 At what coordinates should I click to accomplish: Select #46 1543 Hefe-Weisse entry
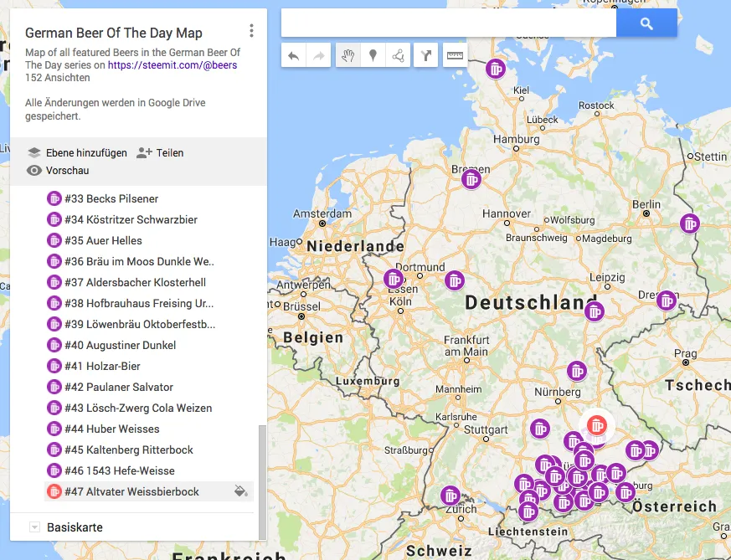coord(120,471)
